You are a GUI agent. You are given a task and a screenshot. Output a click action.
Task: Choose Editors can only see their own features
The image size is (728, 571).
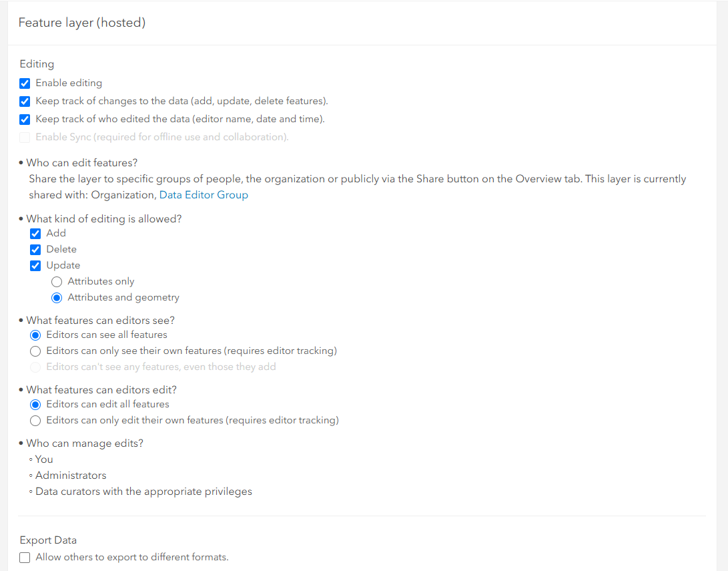point(35,351)
